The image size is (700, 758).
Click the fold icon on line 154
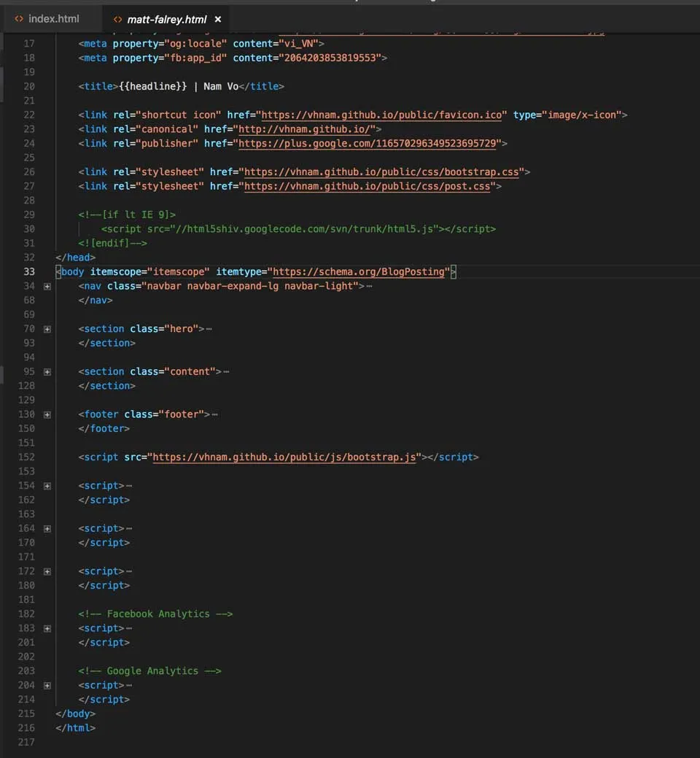click(x=47, y=486)
